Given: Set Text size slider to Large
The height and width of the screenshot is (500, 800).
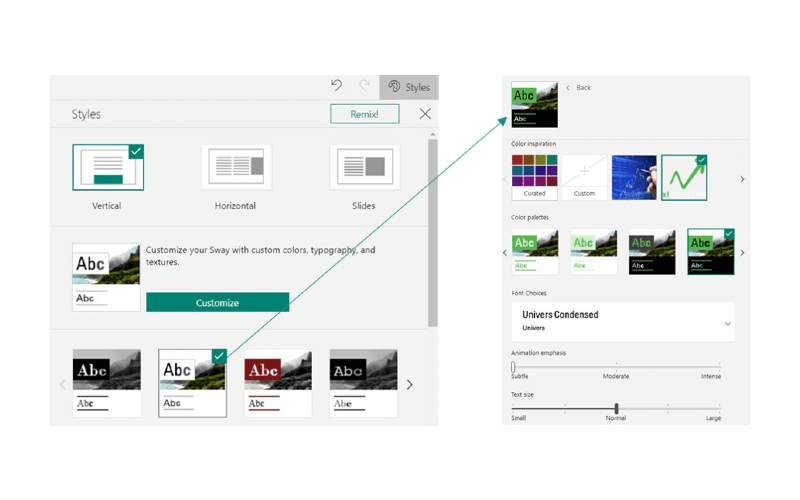Looking at the screenshot, I should (x=718, y=408).
